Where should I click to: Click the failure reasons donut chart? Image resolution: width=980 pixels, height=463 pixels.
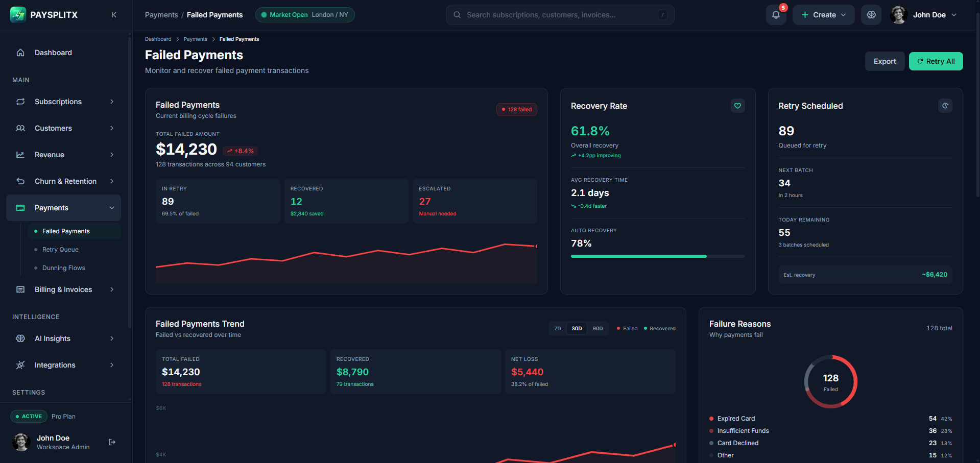pyautogui.click(x=830, y=382)
